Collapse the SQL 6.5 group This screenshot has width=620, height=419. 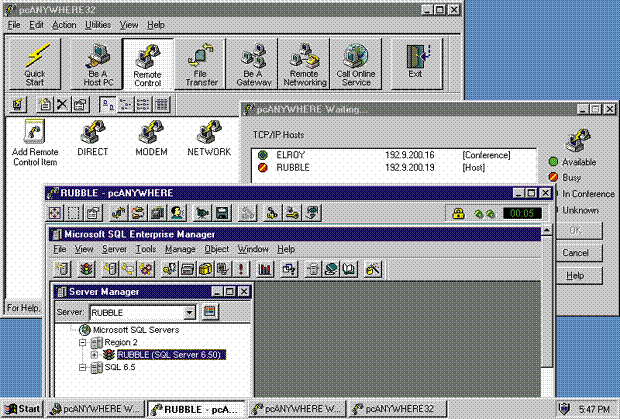pyautogui.click(x=83, y=367)
